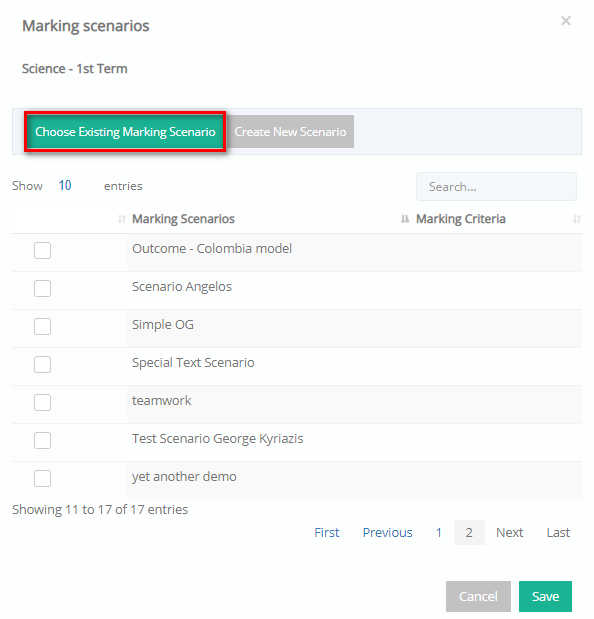The width and height of the screenshot is (594, 619).
Task: Open page 1 of results
Action: coord(438,532)
